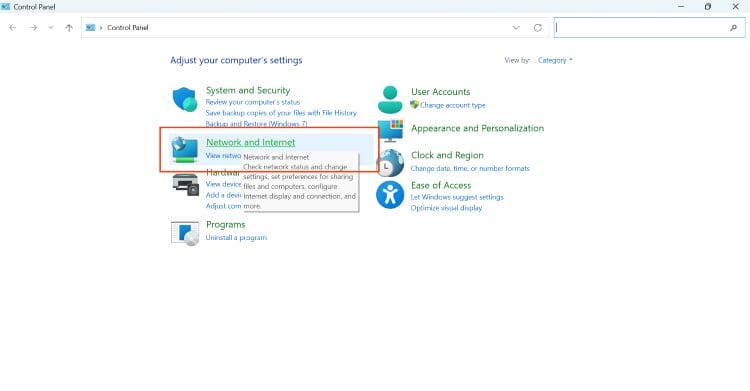
Task: Go back using the back arrow
Action: tap(13, 28)
